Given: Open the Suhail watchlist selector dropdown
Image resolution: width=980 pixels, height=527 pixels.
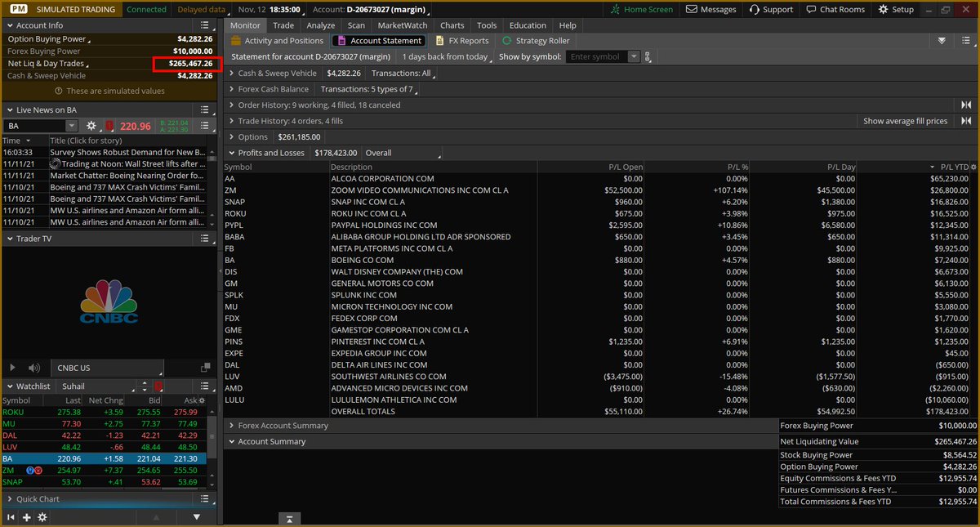Looking at the screenshot, I should click(96, 386).
